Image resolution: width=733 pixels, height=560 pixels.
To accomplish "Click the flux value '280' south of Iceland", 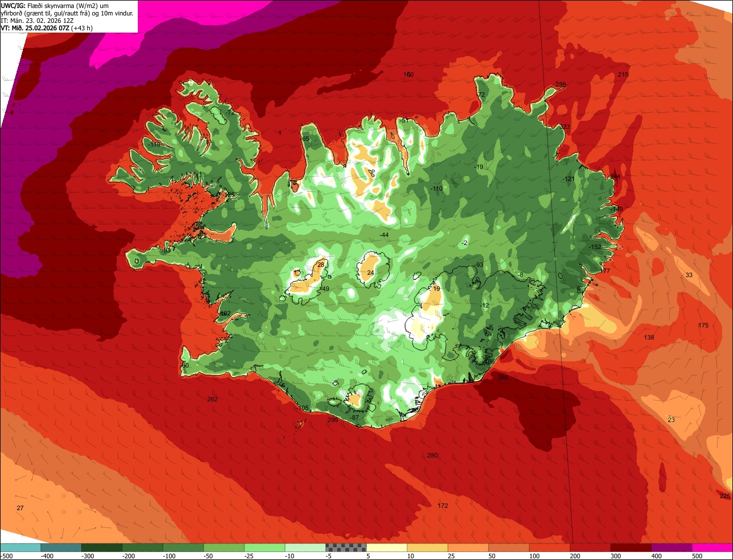I will point(432,455).
